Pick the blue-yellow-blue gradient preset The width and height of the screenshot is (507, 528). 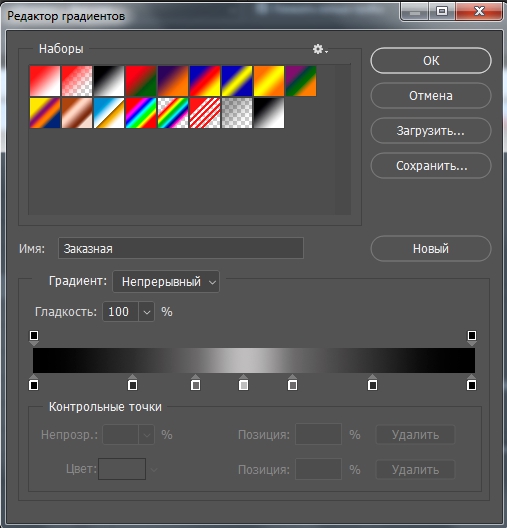(x=237, y=81)
